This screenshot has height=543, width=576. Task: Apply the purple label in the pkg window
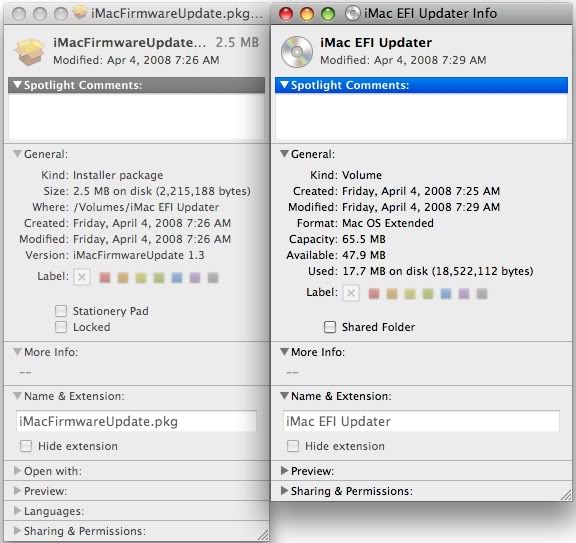195,277
